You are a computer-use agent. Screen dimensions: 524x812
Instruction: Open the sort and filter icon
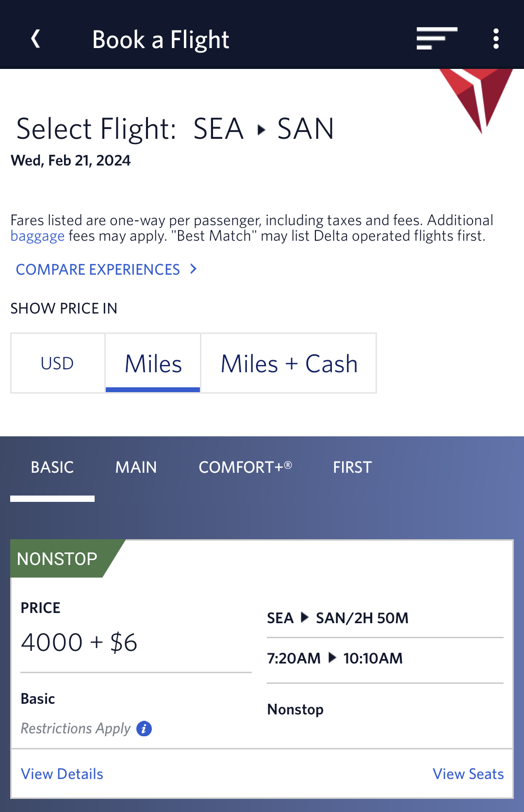pos(437,38)
